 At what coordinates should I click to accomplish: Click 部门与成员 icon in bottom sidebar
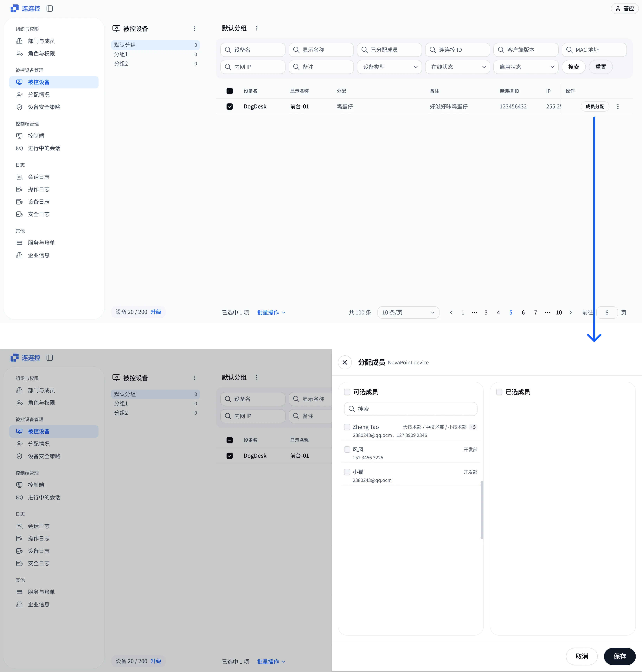coord(20,390)
